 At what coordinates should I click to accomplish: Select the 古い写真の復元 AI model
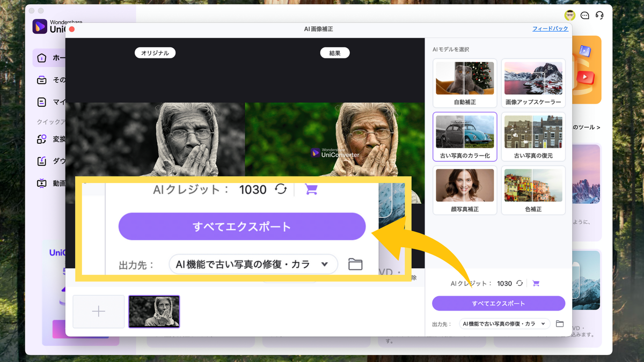[x=533, y=137]
